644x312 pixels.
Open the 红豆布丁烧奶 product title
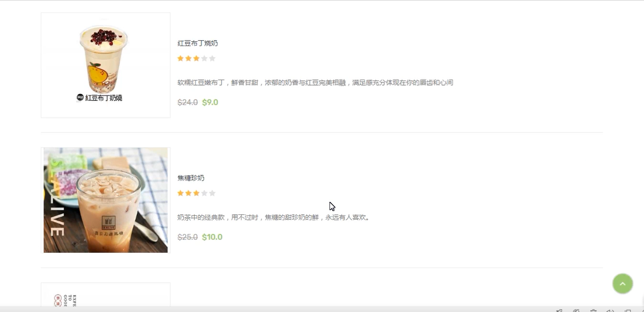coord(197,43)
